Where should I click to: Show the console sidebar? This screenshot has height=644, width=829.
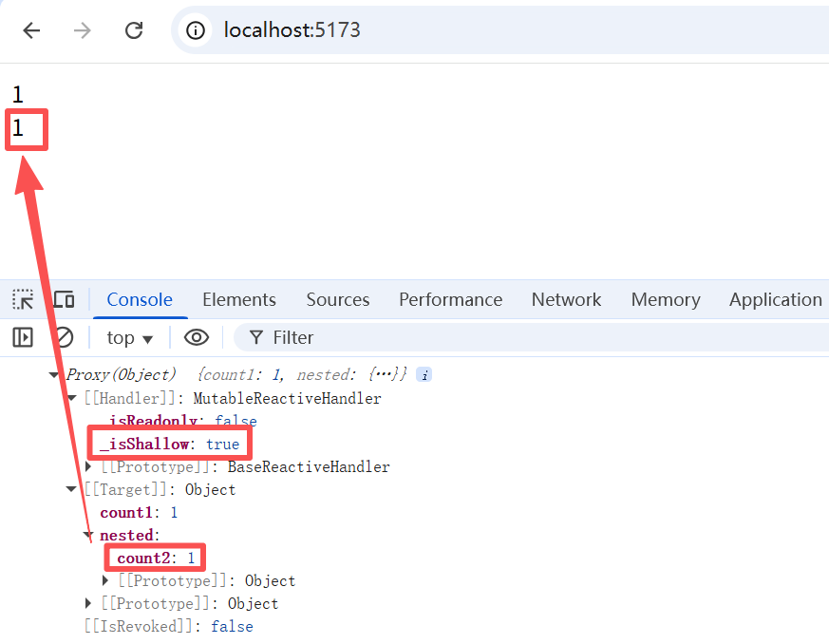pyautogui.click(x=23, y=337)
